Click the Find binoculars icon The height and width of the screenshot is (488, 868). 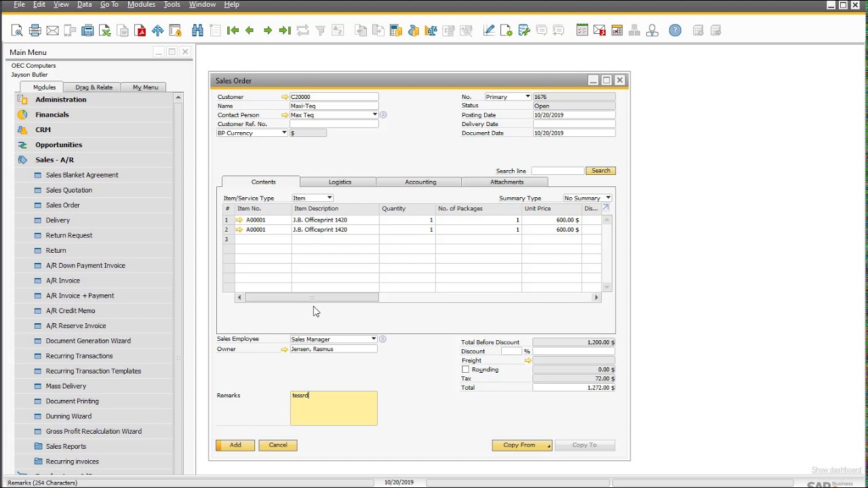tap(197, 30)
